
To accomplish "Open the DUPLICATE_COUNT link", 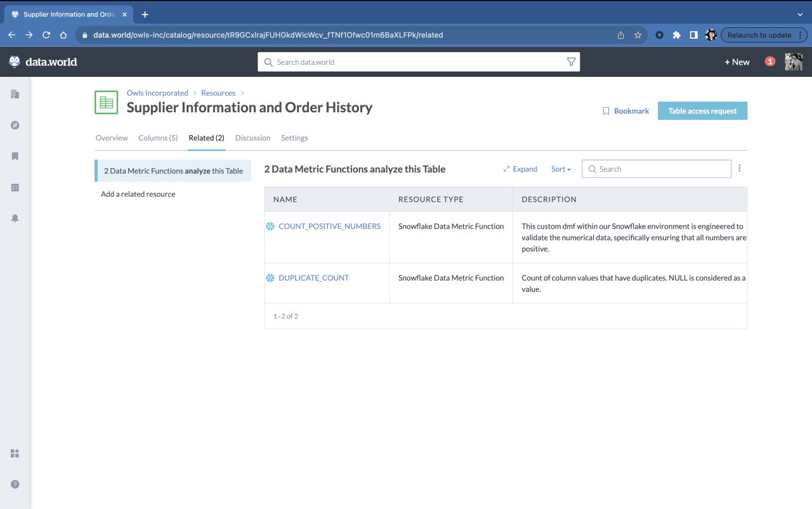I will (x=313, y=278).
